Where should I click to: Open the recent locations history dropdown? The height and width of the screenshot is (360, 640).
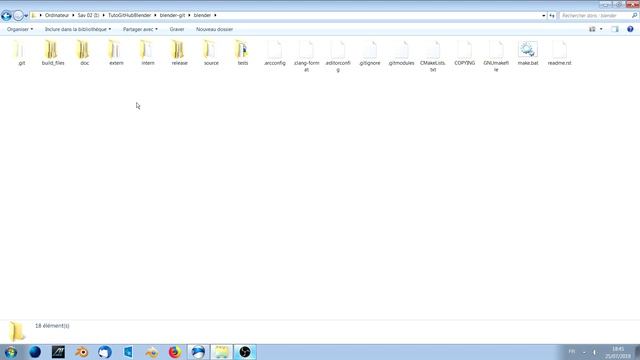(x=26, y=16)
